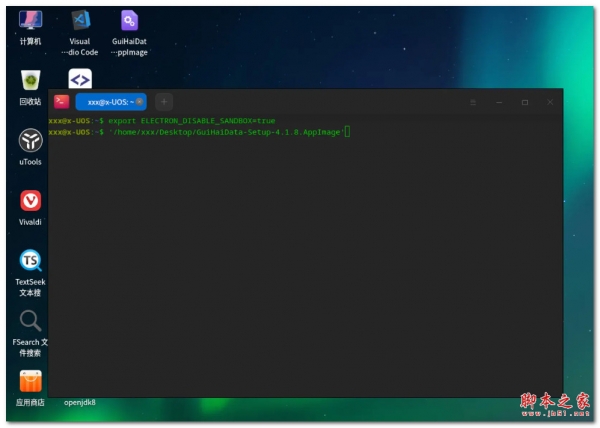Select the xxx@x-UOS terminal tab
Viewport: 600px width, 428px height.
111,102
